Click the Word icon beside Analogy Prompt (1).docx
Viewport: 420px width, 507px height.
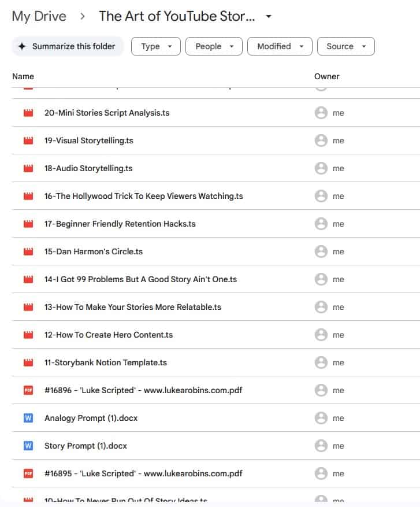click(x=28, y=419)
